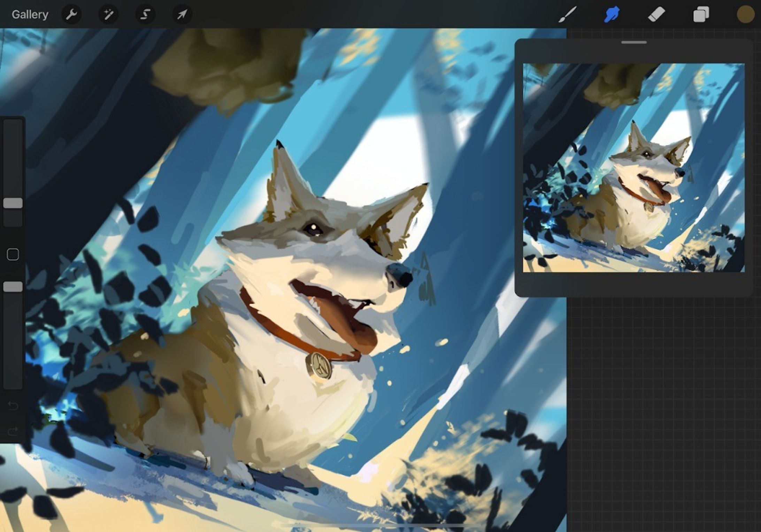Viewport: 761px width, 532px height.
Task: Select the Paint brush tool
Action: [x=567, y=15]
